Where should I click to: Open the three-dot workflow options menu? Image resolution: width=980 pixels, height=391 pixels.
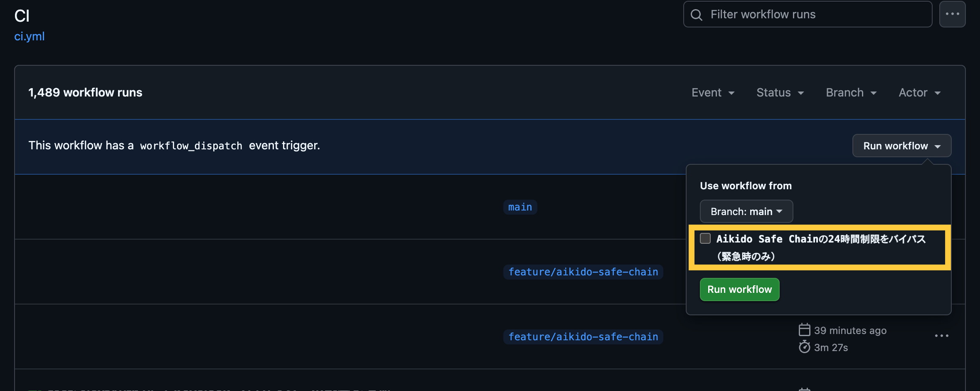[x=952, y=14]
